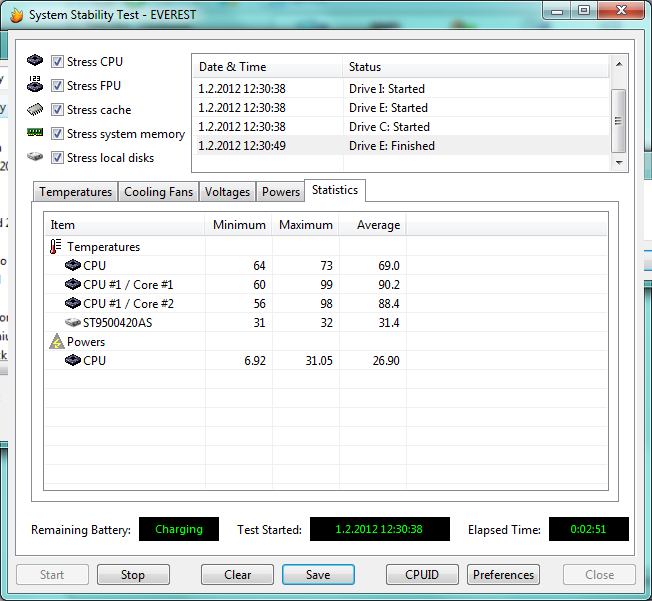
Task: Click the log scrollbar down arrow
Action: pyautogui.click(x=619, y=163)
